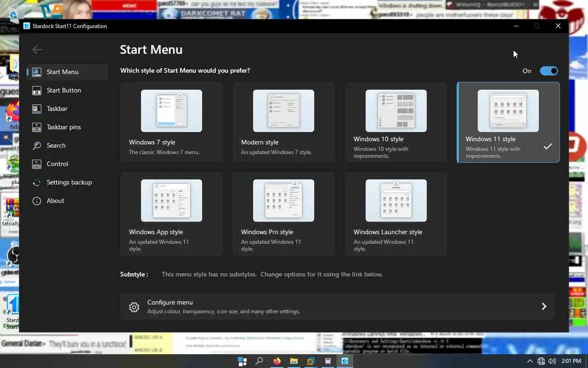Click the Start Menu sidebar icon

click(x=37, y=72)
